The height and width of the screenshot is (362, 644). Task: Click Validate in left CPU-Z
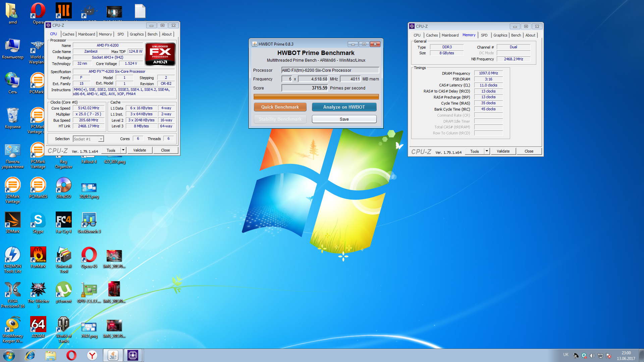click(140, 150)
